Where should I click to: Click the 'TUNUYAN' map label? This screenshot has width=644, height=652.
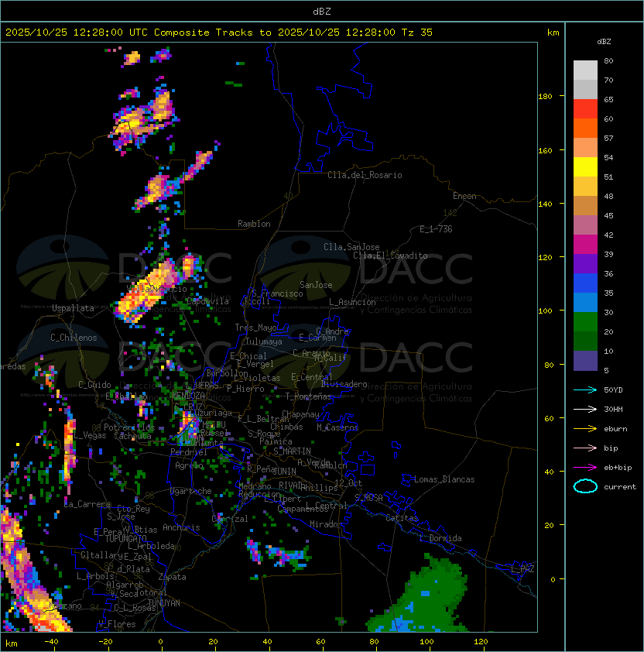(x=164, y=603)
